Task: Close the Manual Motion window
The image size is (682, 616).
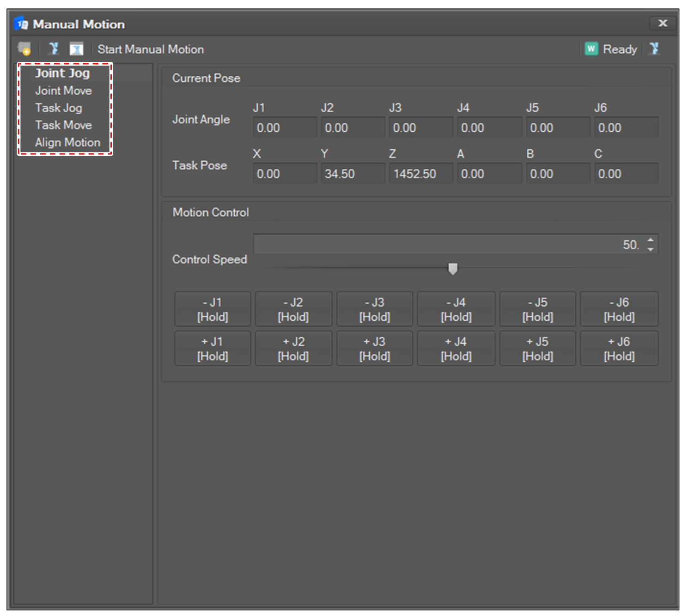Action: pyautogui.click(x=663, y=23)
